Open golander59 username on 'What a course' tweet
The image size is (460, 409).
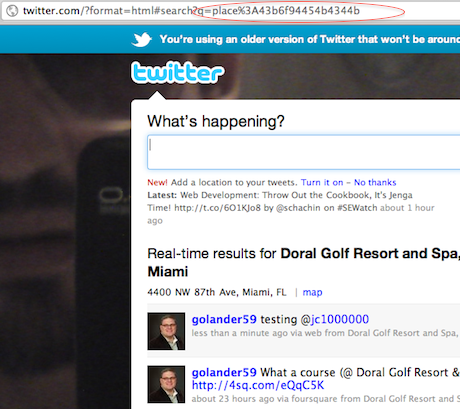tap(224, 372)
